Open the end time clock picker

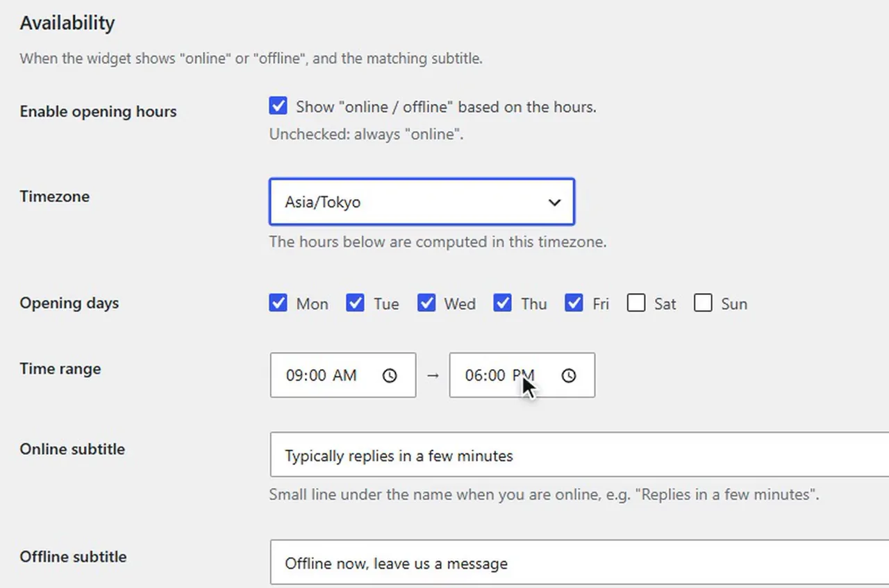[x=569, y=376]
